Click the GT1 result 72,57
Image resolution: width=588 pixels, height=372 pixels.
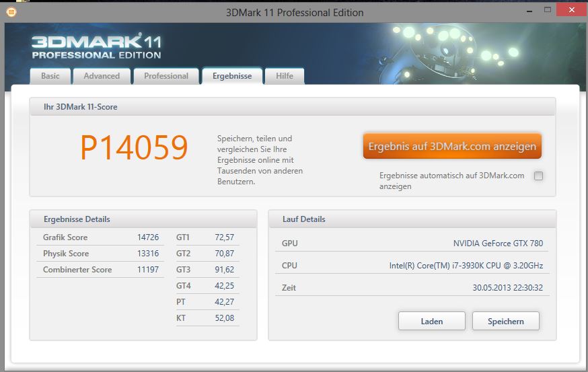pos(224,237)
